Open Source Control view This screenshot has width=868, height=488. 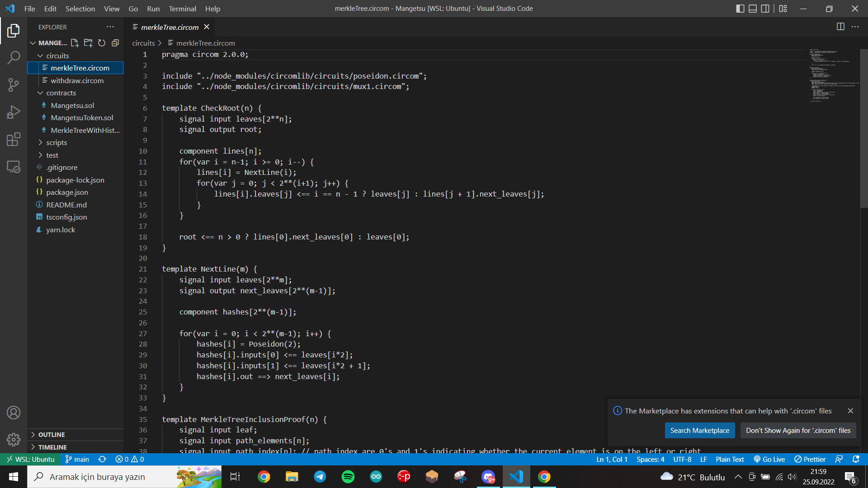14,85
